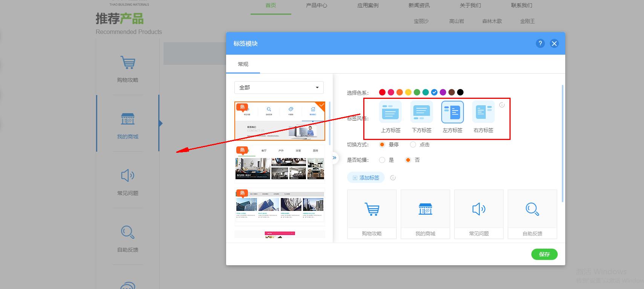The height and width of the screenshot is (289, 644).
Task: Click the info icon beside tag style options
Action: [502, 105]
